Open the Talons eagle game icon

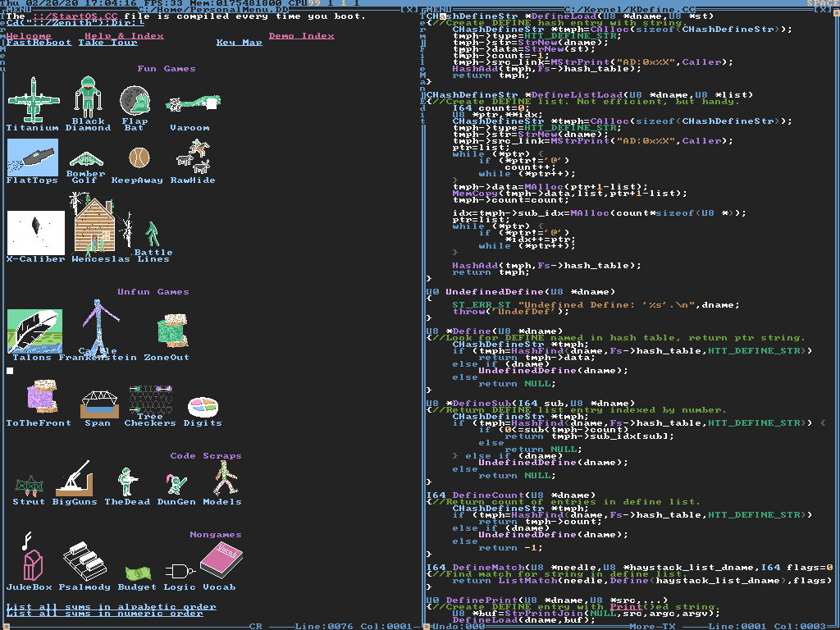point(34,331)
